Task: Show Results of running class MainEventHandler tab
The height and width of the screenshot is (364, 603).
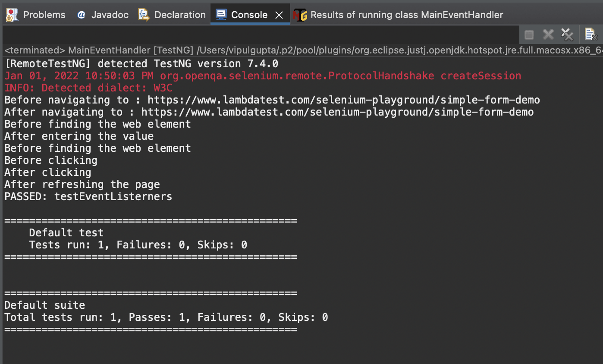Action: tap(406, 15)
